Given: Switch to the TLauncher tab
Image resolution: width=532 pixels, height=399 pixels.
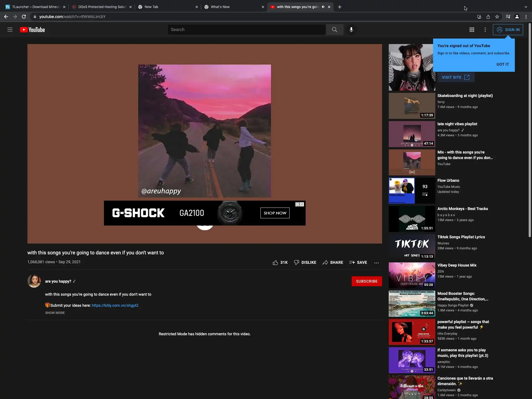Looking at the screenshot, I should 33,7.
